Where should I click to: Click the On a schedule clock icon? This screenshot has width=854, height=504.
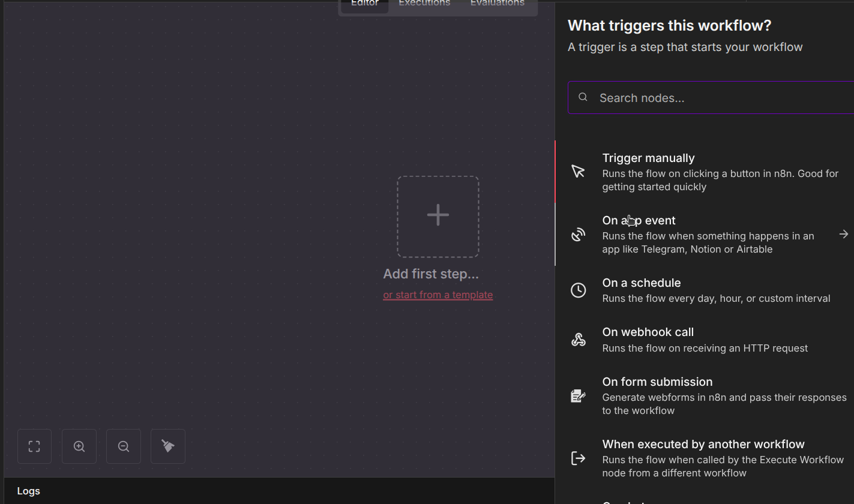pos(578,290)
